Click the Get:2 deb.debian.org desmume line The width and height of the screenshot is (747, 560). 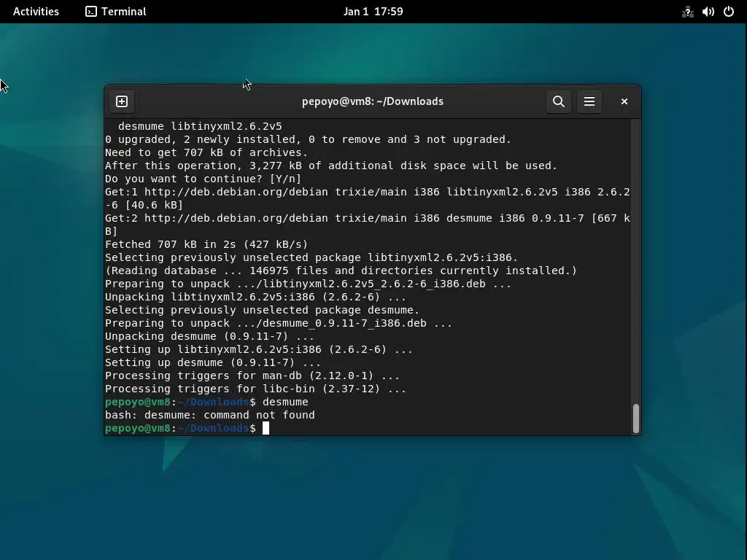tap(368, 225)
